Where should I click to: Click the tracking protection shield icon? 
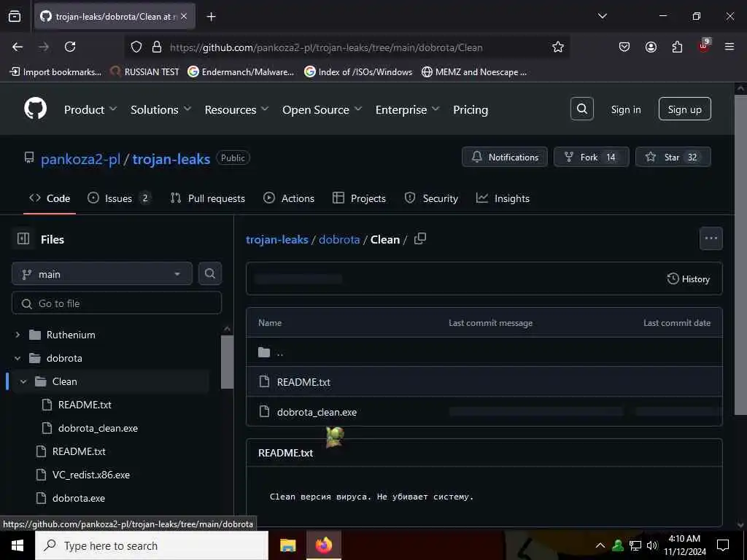[x=136, y=47]
